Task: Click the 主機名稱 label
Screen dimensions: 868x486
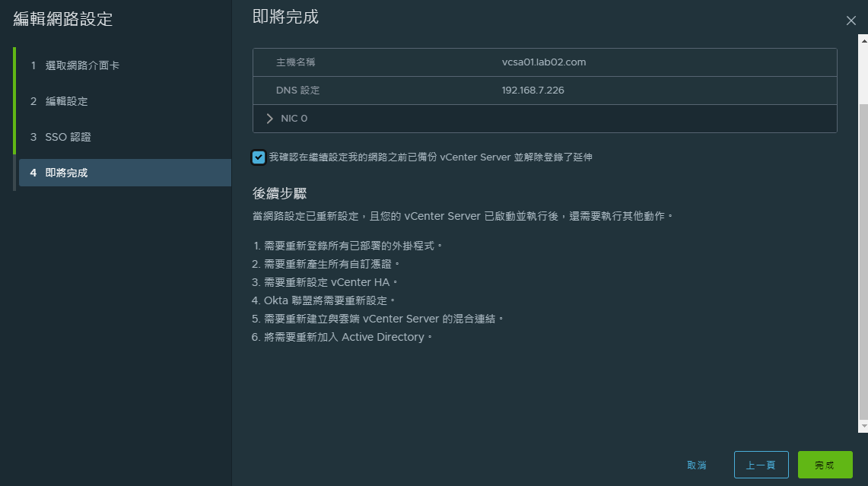Action: 296,62
